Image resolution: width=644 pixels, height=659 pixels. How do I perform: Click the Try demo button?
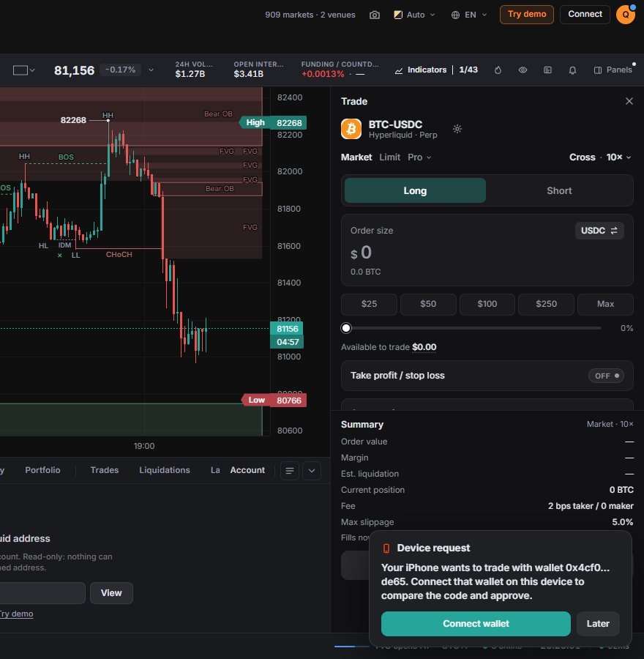tap(526, 15)
